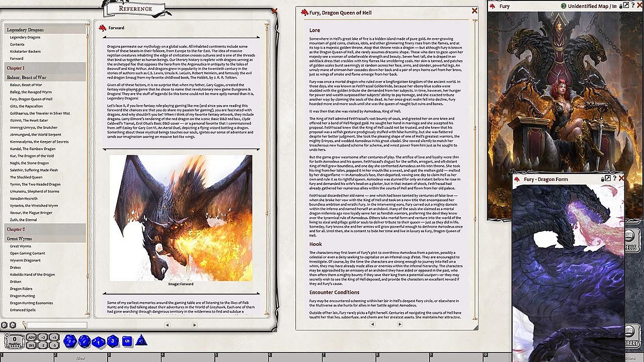644x362 pixels.
Task: Toggle the ADV advantage modifier
Action: tap(32, 337)
